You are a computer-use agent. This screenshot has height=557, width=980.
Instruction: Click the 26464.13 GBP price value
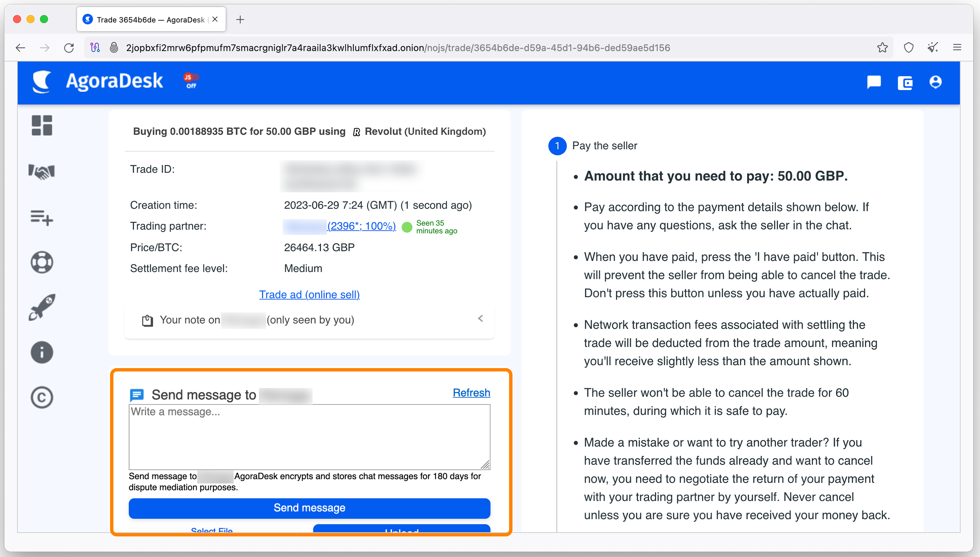(319, 248)
